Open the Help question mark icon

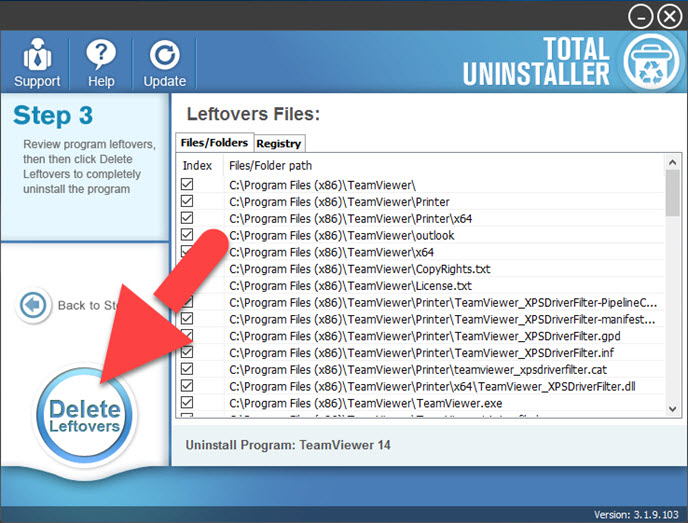pyautogui.click(x=101, y=54)
